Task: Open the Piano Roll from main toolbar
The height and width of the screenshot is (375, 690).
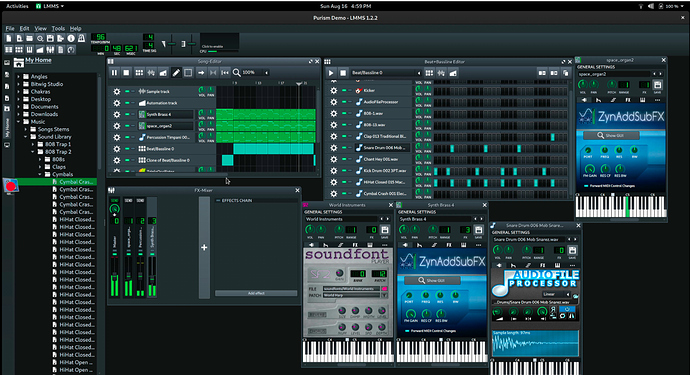Action: [x=29, y=50]
